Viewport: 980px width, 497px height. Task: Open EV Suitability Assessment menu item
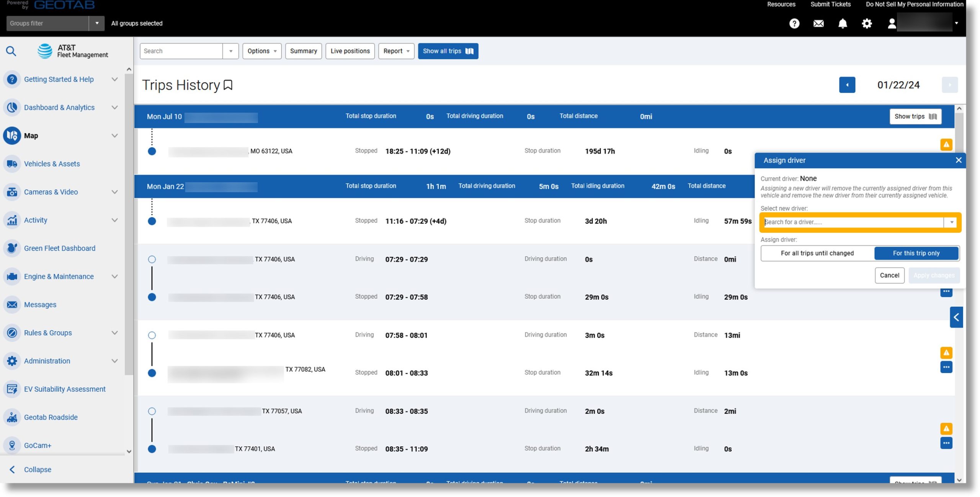coord(65,389)
